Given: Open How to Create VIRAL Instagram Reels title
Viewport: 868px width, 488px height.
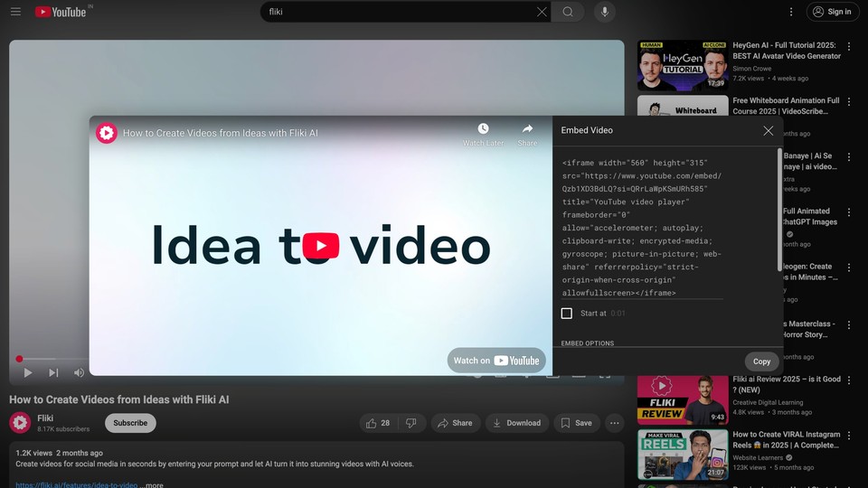Looking at the screenshot, I should [786, 440].
